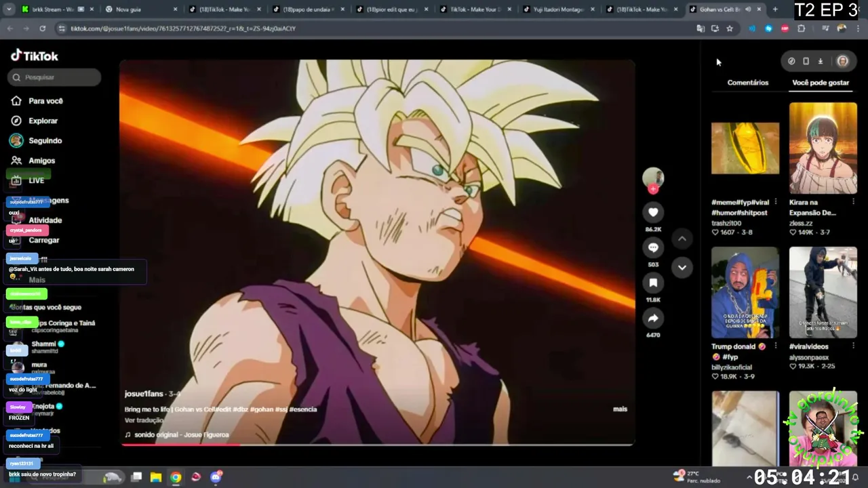Open alyssonpaesx profile link
The width and height of the screenshot is (868, 488).
(809, 357)
